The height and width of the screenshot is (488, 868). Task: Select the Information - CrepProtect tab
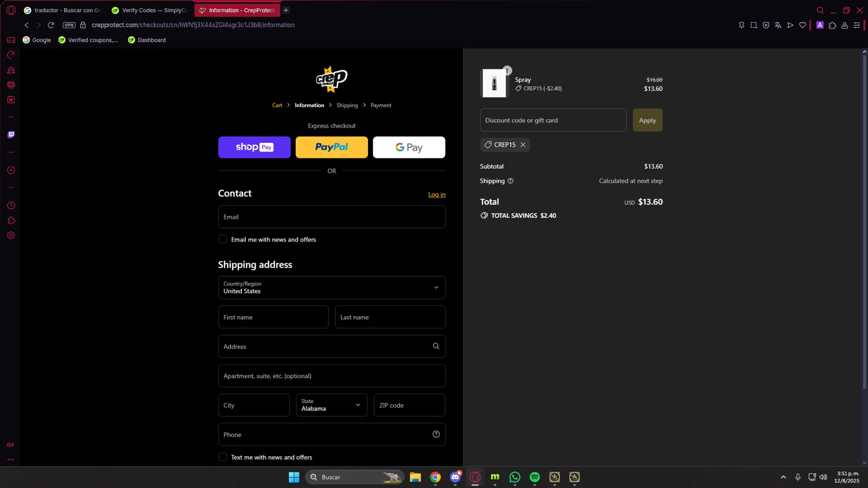[x=237, y=10]
